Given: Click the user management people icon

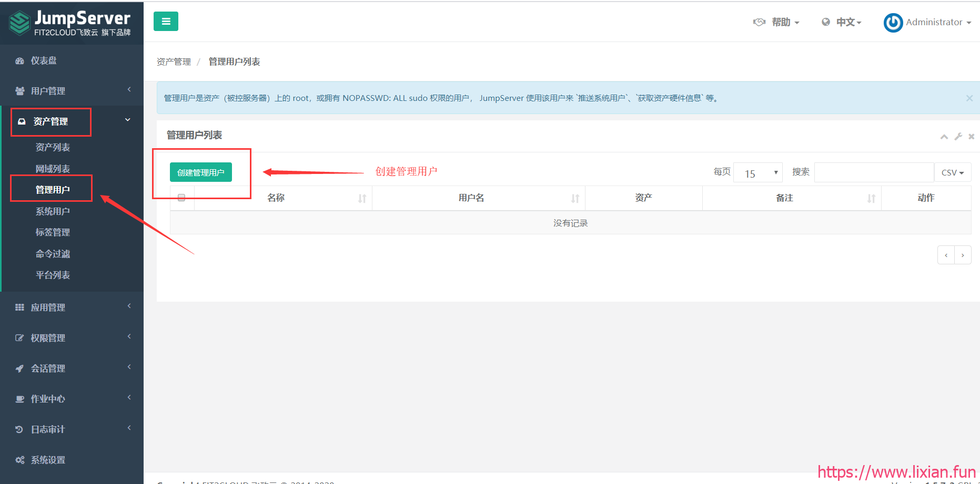Looking at the screenshot, I should tap(20, 91).
